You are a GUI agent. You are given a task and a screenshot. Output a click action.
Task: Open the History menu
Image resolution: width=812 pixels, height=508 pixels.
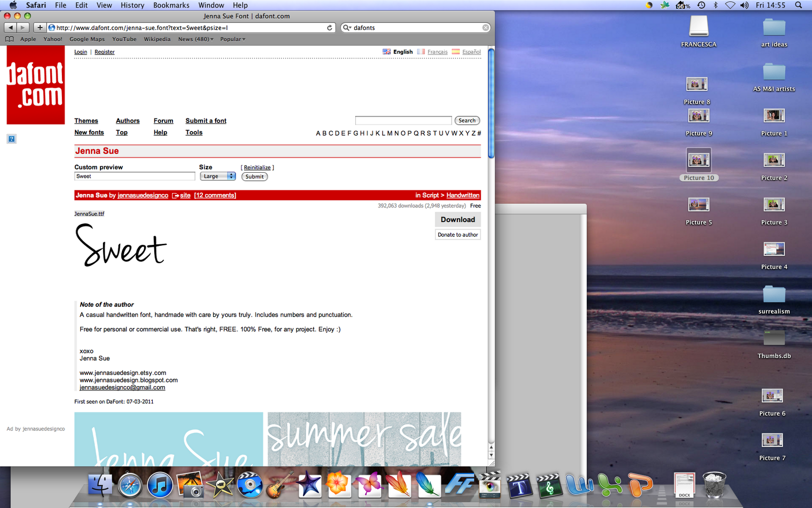[132, 5]
